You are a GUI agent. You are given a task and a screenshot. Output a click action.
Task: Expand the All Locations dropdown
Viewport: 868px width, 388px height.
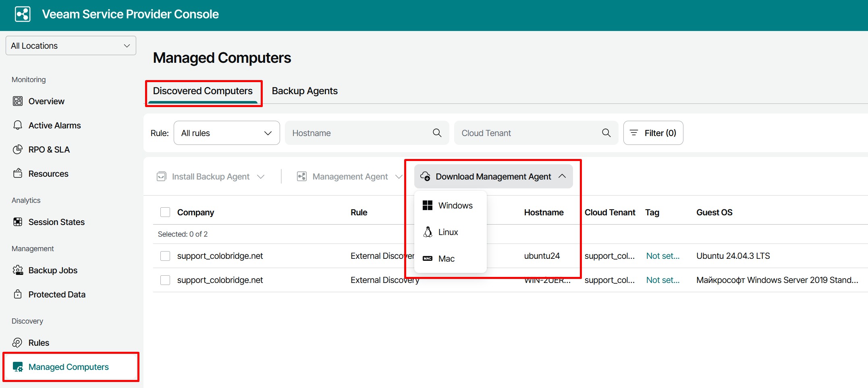[x=71, y=45]
